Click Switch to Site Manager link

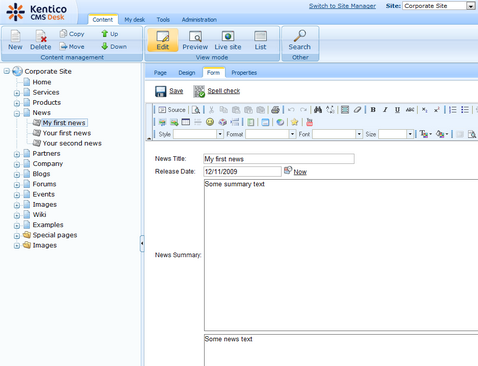pos(342,6)
